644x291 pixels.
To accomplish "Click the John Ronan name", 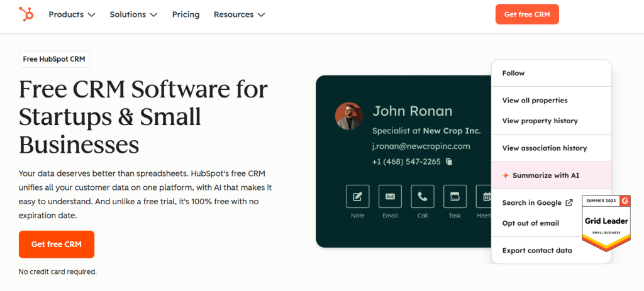I will click(x=413, y=111).
